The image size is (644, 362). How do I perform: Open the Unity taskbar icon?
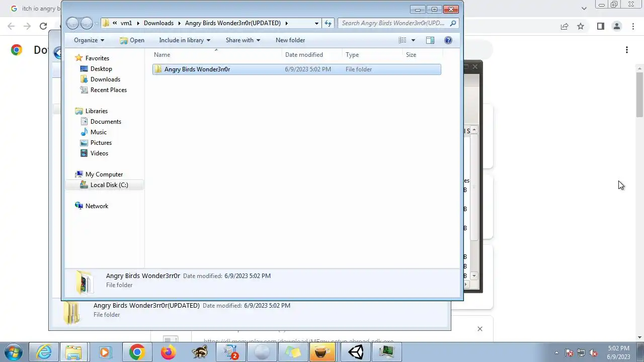356,352
